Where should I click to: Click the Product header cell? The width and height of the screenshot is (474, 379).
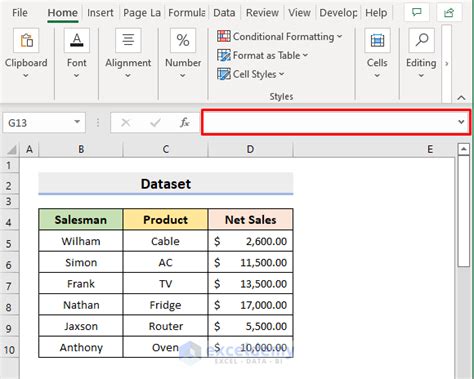tap(165, 220)
